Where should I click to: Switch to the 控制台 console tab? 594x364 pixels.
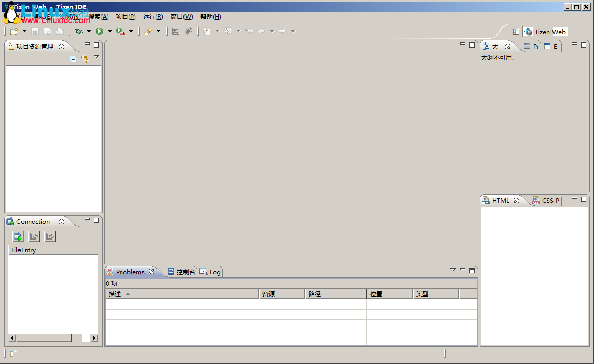[182, 272]
